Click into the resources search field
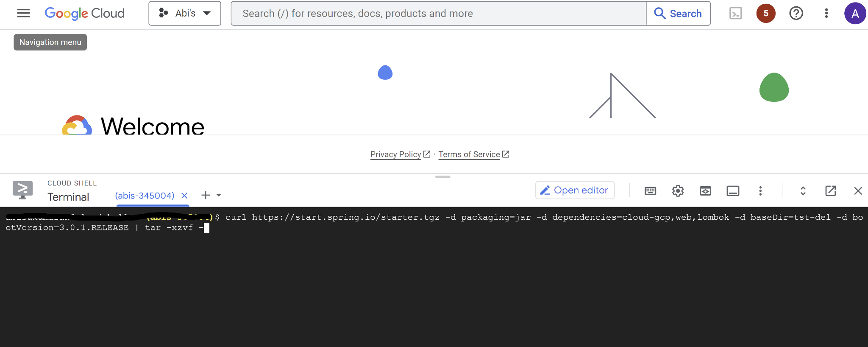The height and width of the screenshot is (347, 868). [438, 14]
